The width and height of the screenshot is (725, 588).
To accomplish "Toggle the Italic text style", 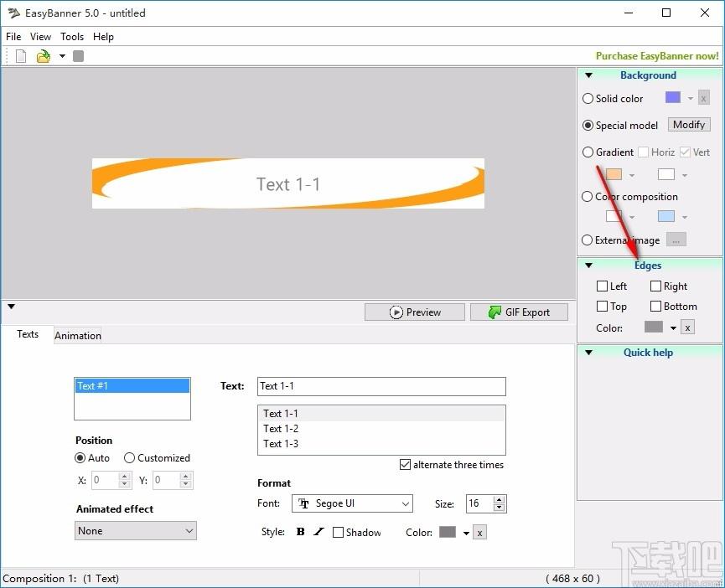I will 318,532.
